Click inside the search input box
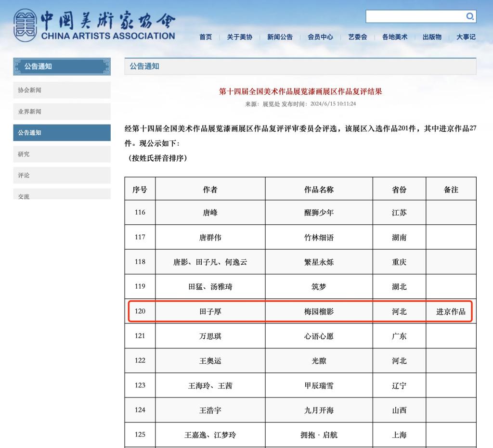 coord(415,16)
